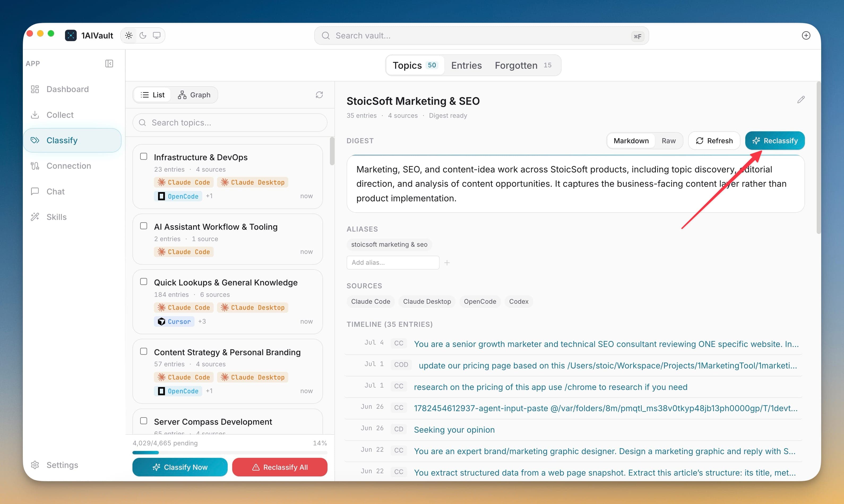Click the 1AIVault app logo
Viewport: 844px width, 504px height.
click(x=71, y=35)
